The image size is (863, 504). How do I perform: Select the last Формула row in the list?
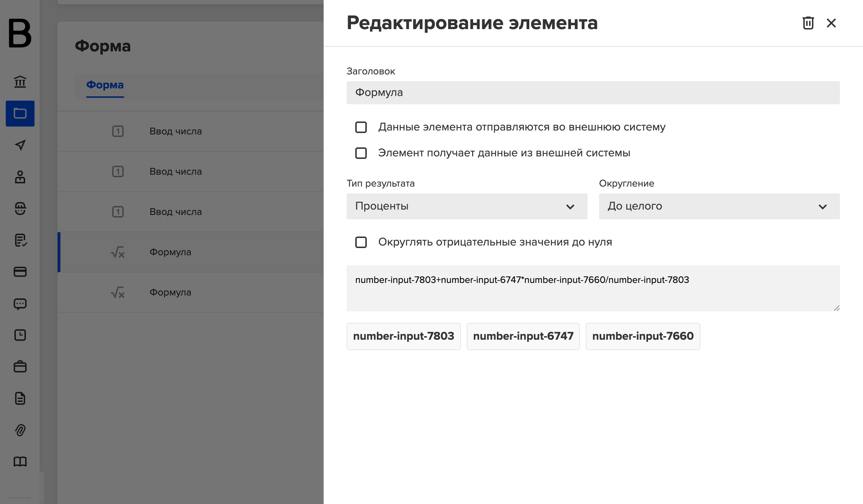pyautogui.click(x=191, y=292)
